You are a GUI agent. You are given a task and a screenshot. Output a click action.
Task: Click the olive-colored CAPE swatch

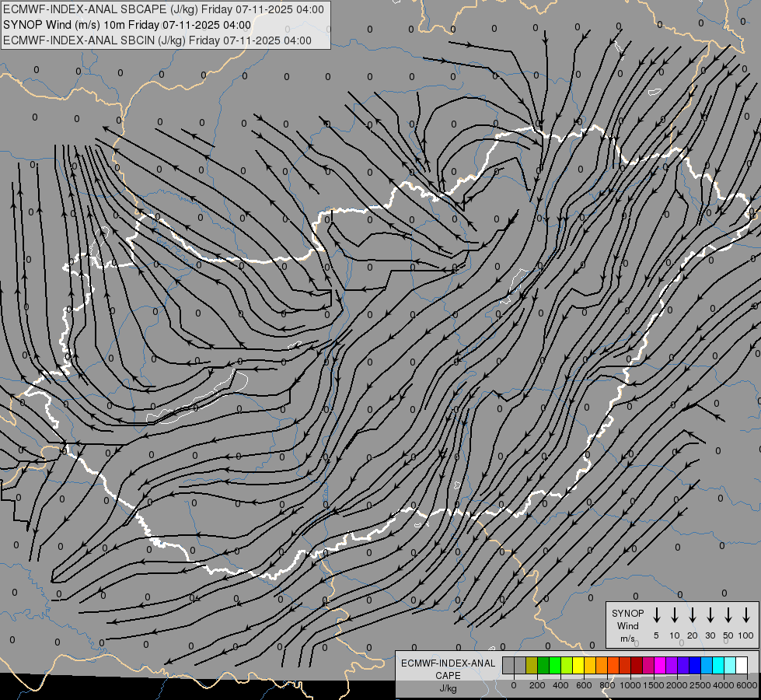click(532, 665)
